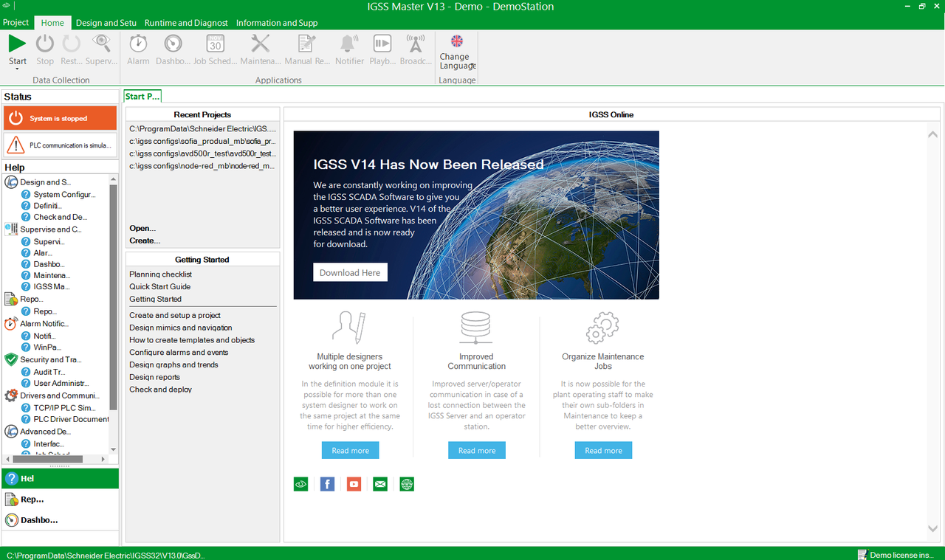Click the Create... link in Recent Projects
This screenshot has width=945, height=560.
pos(145,241)
